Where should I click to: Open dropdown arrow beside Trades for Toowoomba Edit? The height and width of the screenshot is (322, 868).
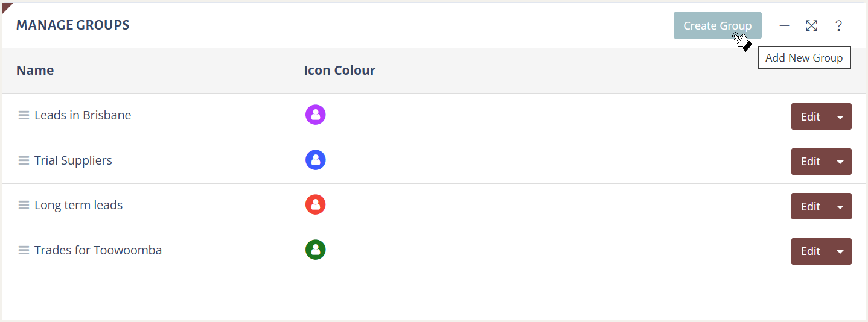click(840, 251)
